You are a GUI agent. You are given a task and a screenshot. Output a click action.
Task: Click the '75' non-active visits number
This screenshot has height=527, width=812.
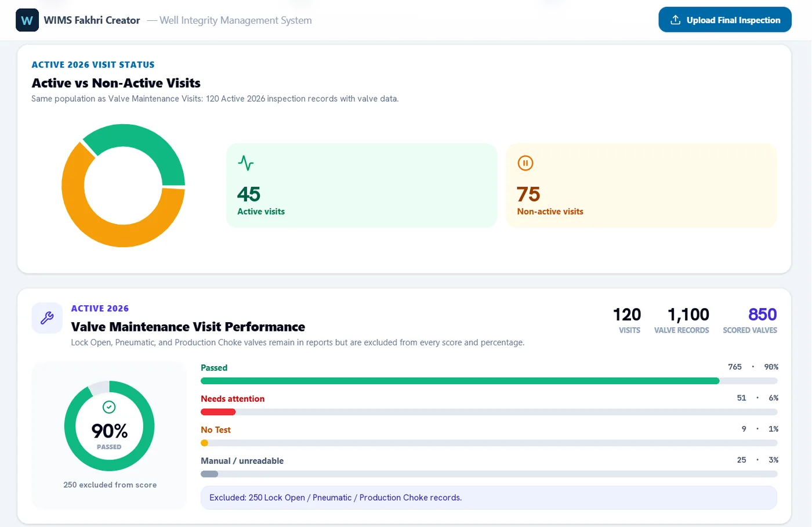(528, 194)
